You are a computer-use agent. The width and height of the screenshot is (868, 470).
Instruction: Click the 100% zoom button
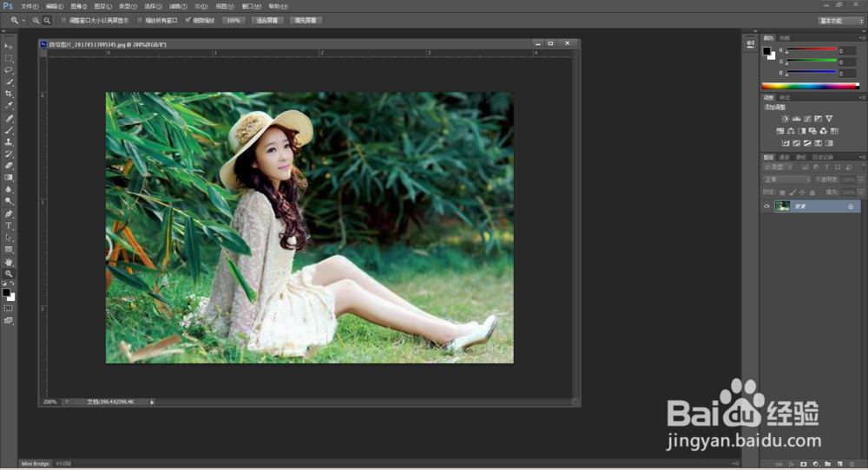(x=233, y=21)
